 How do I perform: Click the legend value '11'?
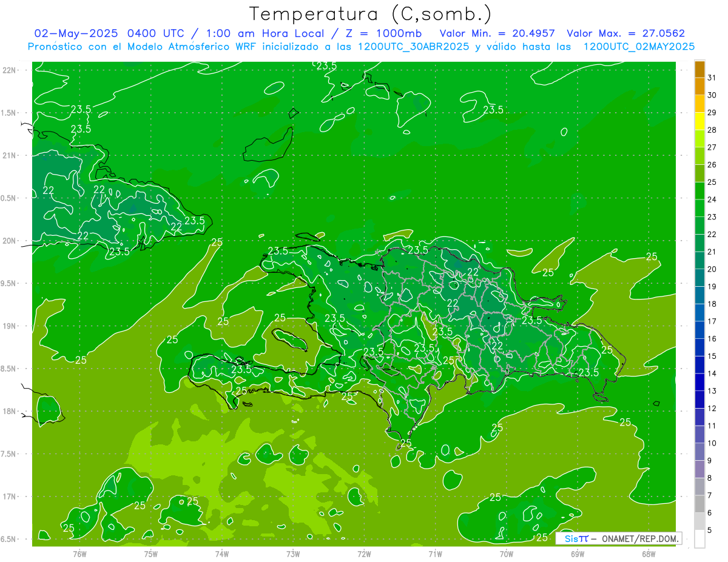[x=712, y=426]
